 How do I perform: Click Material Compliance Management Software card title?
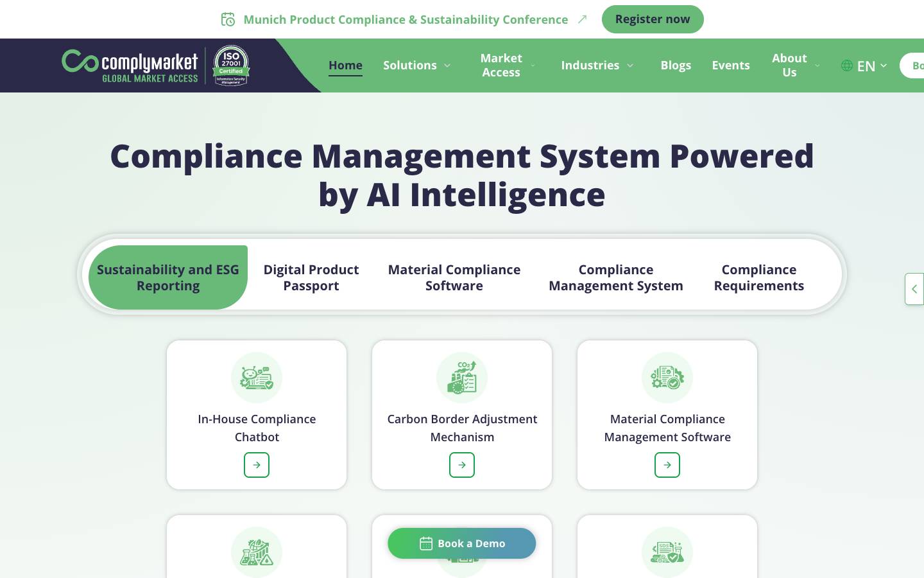pyautogui.click(x=667, y=428)
